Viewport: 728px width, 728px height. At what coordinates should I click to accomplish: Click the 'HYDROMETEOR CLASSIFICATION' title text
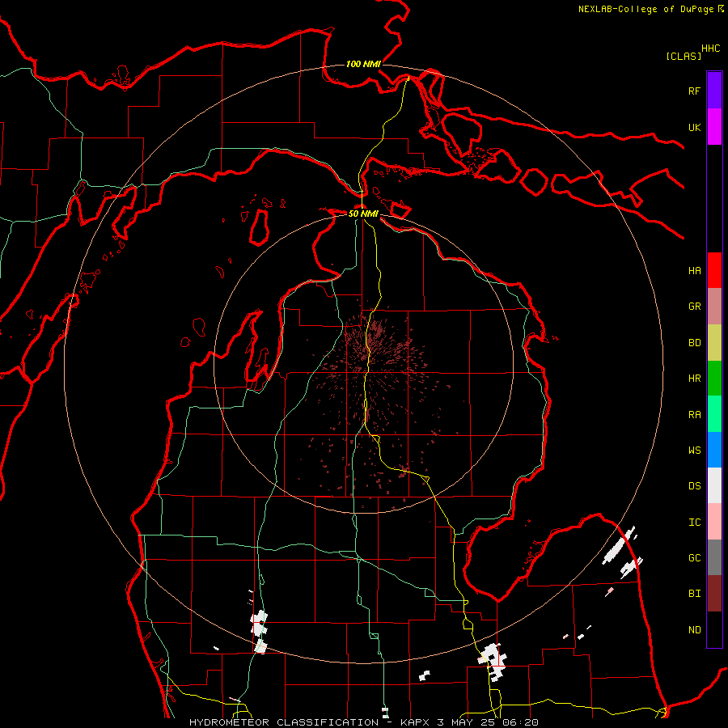[284, 722]
